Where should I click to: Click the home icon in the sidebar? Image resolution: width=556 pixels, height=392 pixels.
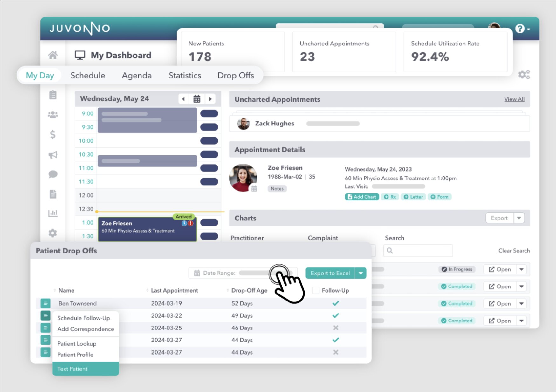click(x=53, y=55)
